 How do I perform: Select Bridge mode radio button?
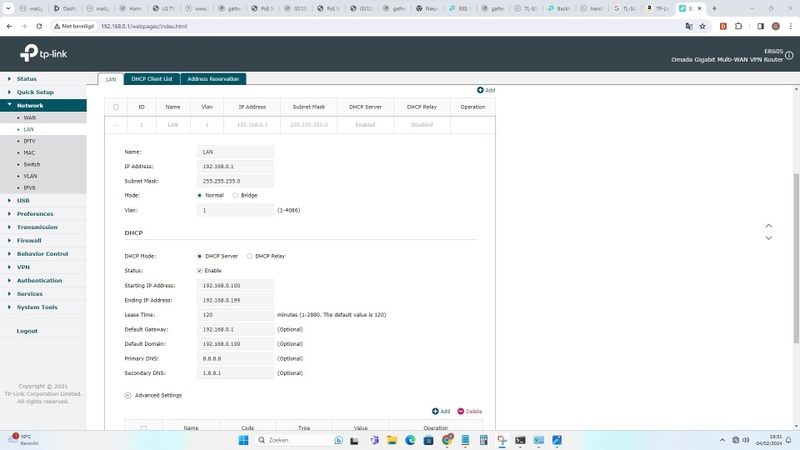(235, 195)
